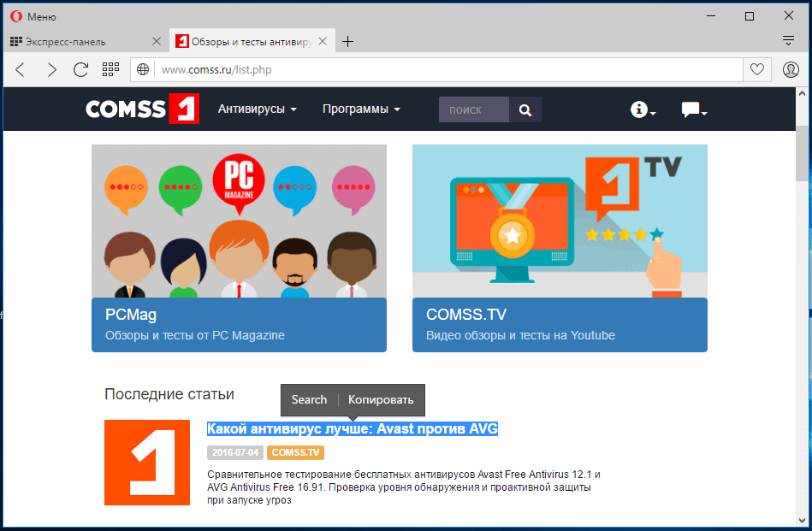Open the PCMag illustration thumbnail
This screenshot has height=531, width=812.
240,221
